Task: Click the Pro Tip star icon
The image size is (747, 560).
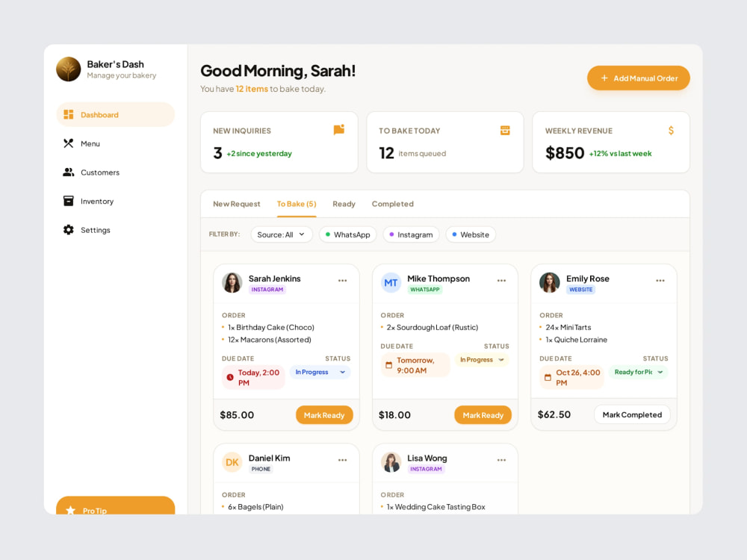Action: pos(70,510)
